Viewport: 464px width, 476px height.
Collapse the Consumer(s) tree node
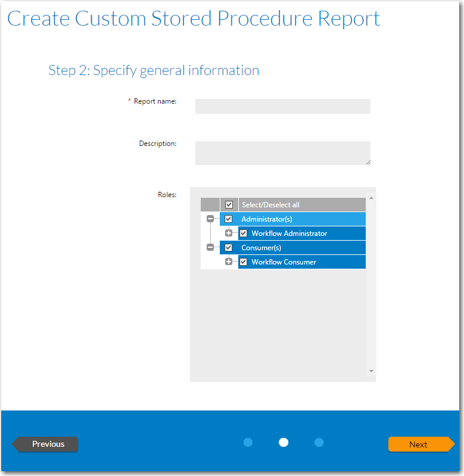tap(210, 248)
